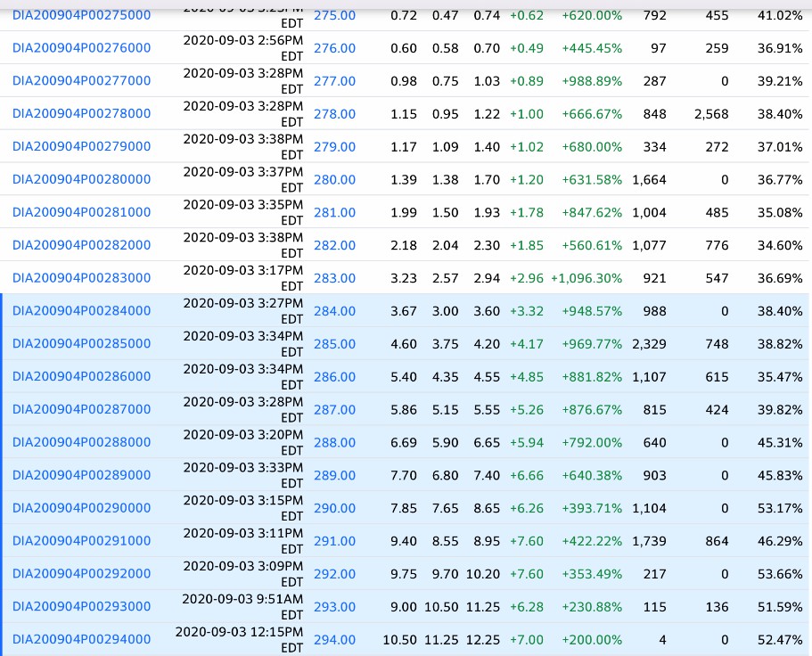Viewport: 812px width, 656px height.
Task: Open contract DIA200904P00292000
Action: click(x=81, y=574)
